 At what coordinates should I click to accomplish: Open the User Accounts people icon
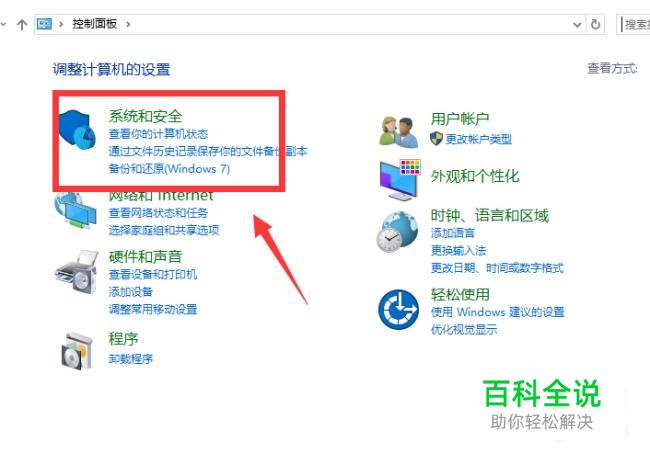point(399,132)
